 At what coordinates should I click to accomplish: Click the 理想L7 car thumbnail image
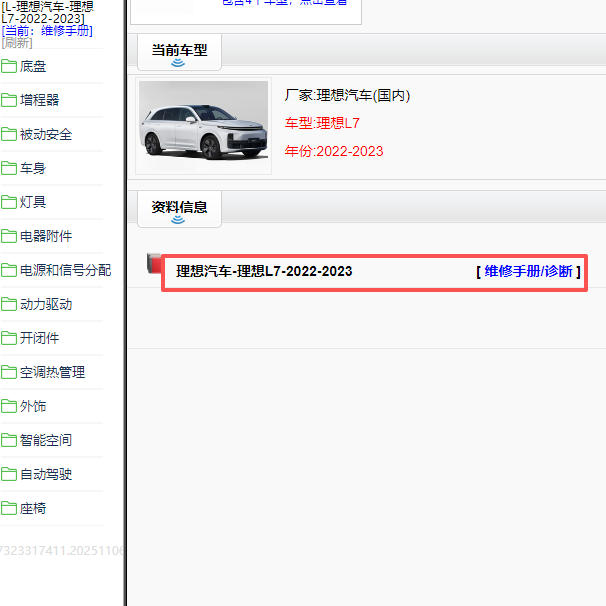(x=203, y=126)
